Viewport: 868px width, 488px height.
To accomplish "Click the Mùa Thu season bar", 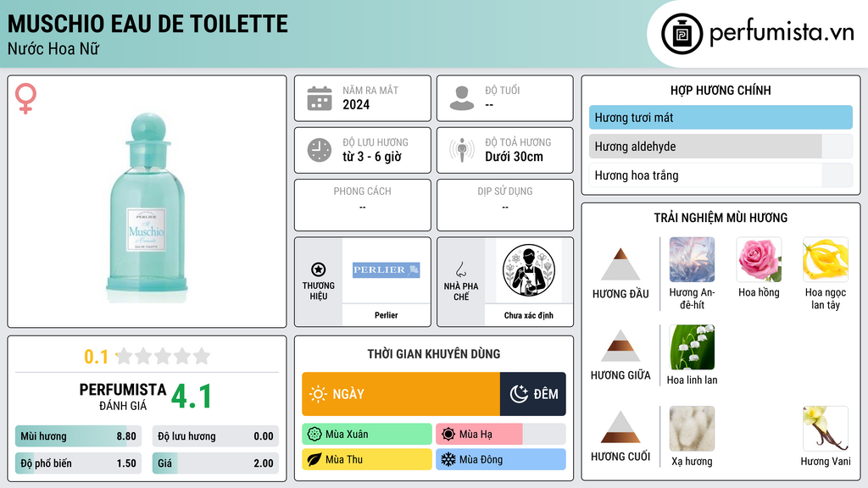I will [x=367, y=460].
